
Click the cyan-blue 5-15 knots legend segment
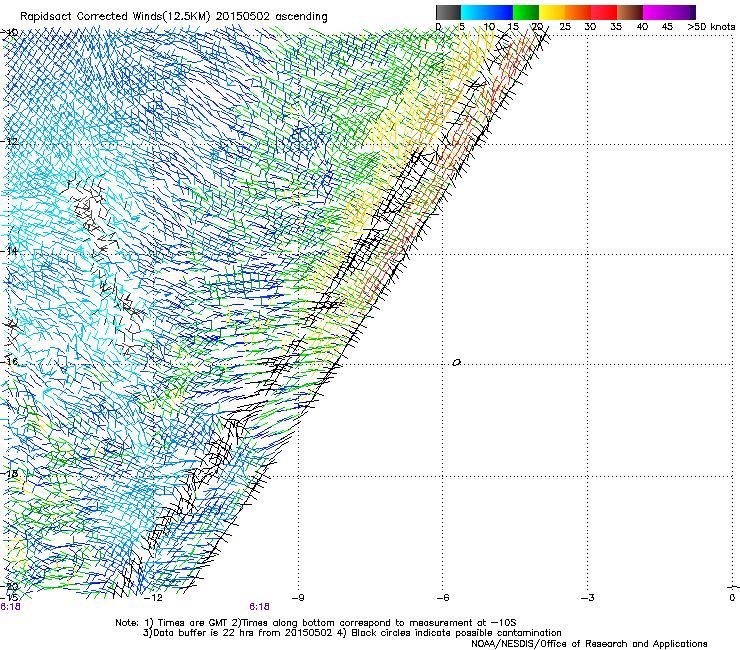coord(487,12)
